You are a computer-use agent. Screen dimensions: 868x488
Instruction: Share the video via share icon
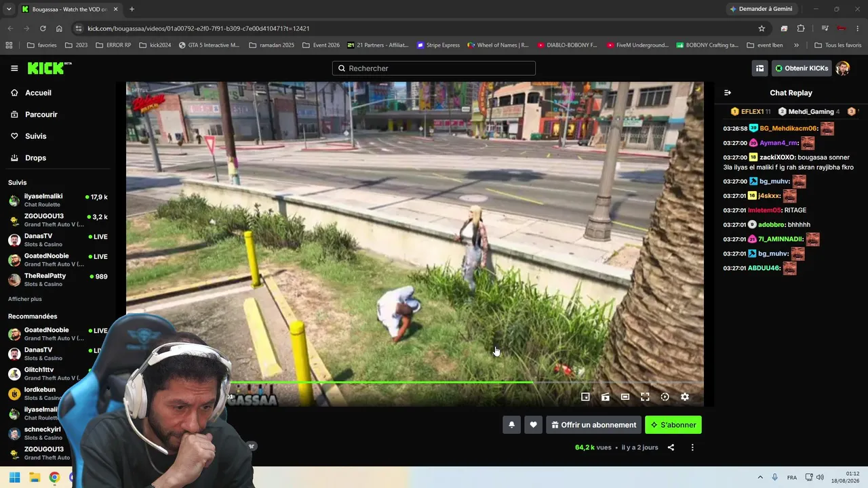671,447
